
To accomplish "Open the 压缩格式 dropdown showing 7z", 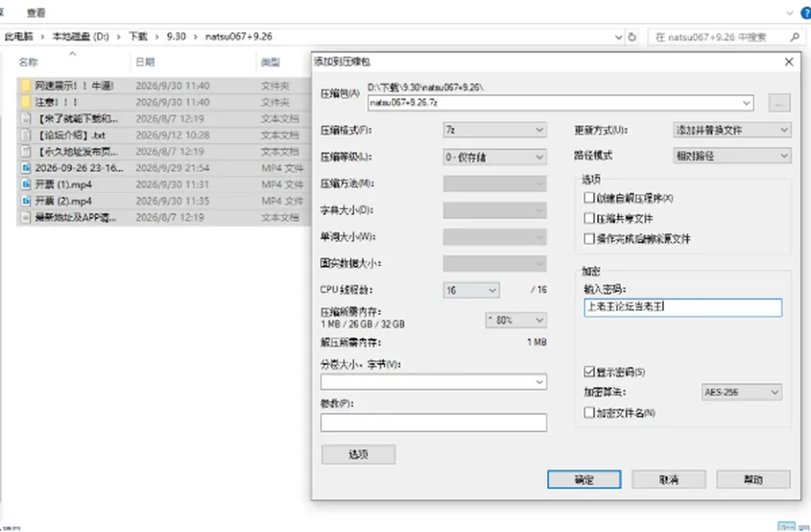I will pos(494,130).
